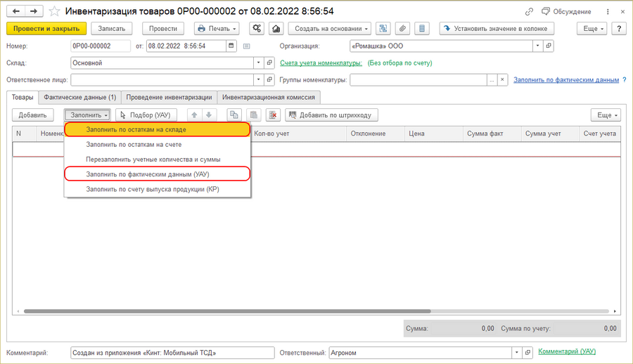Click the Записать button

click(111, 29)
